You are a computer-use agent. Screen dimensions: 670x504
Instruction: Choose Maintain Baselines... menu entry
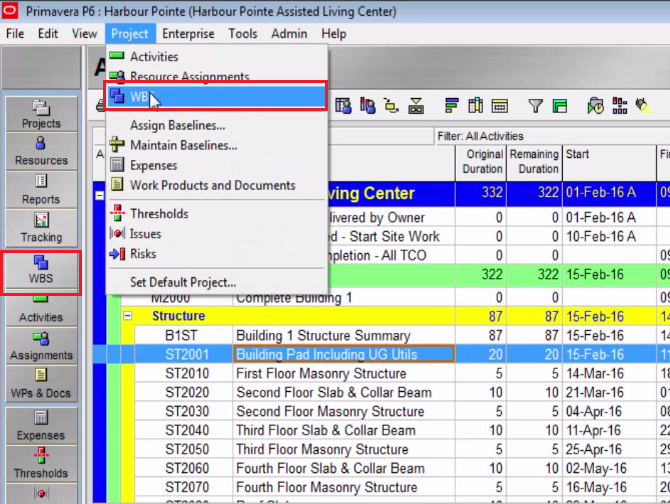[217, 145]
